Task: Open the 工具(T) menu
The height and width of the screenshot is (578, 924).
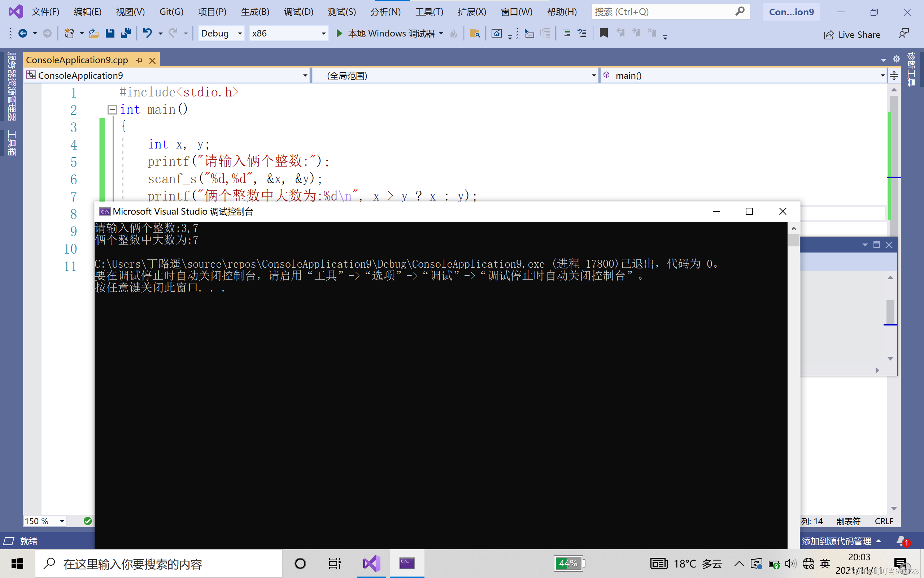Action: click(429, 12)
